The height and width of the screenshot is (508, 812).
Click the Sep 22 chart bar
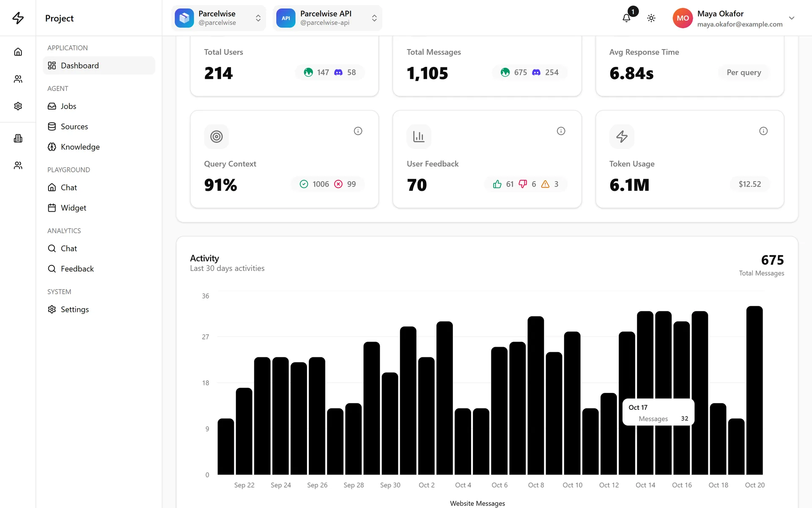click(x=244, y=431)
